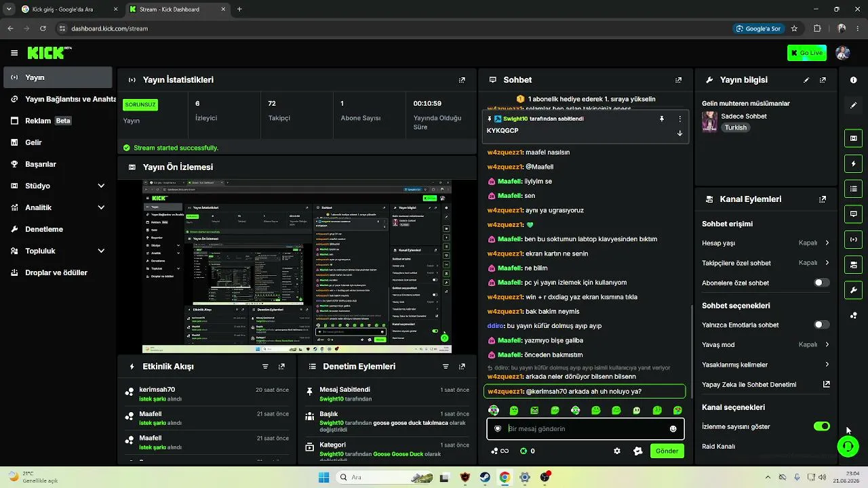Open Reklam Beta section
Viewport: 868px width, 488px height.
click(58, 121)
